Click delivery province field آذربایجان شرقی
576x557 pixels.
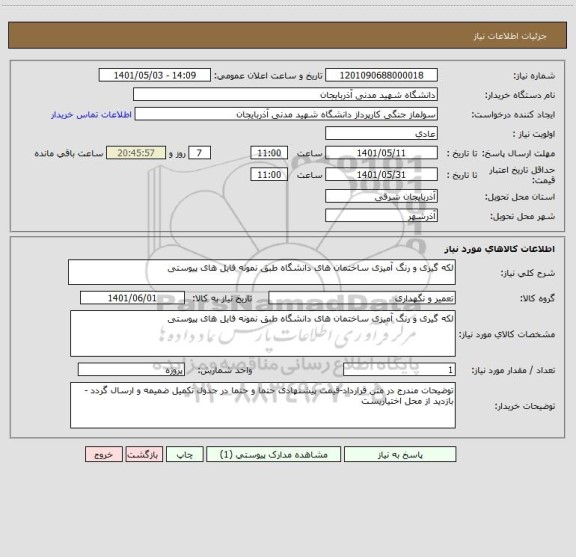pyautogui.click(x=381, y=196)
